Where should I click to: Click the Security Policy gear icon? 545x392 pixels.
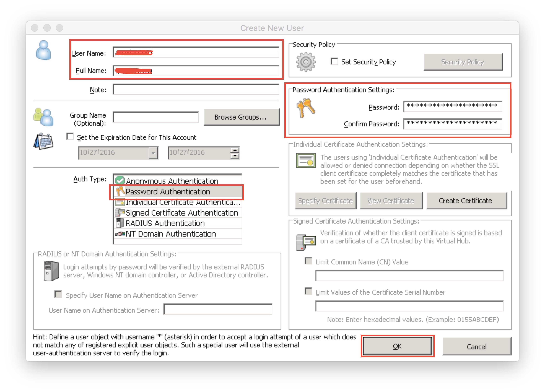306,62
